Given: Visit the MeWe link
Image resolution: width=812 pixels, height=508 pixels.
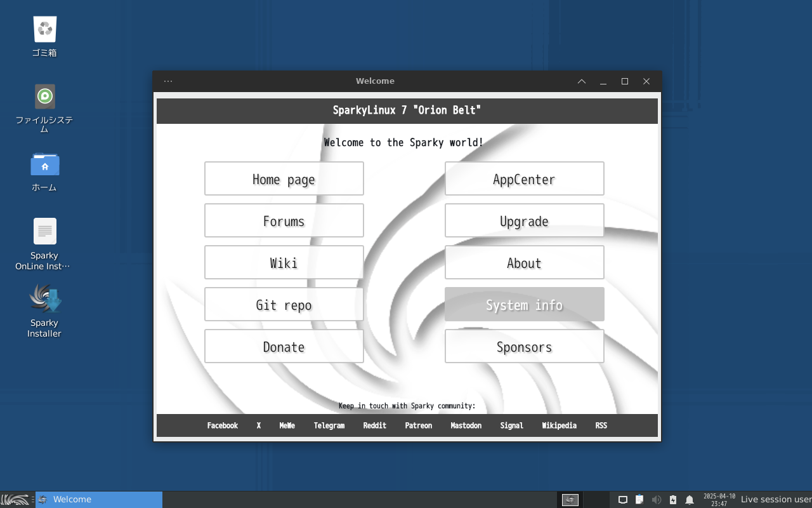Looking at the screenshot, I should (287, 425).
